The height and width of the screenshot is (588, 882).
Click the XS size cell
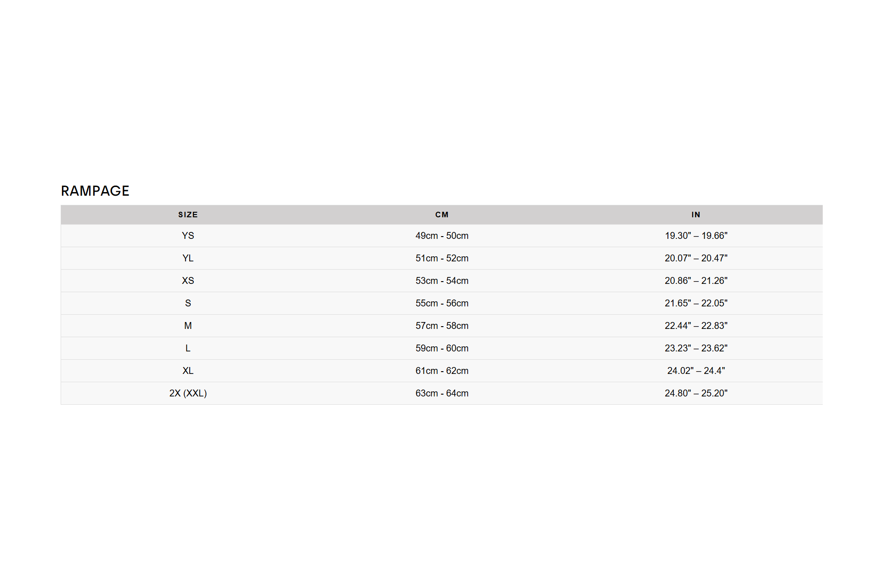point(188,281)
